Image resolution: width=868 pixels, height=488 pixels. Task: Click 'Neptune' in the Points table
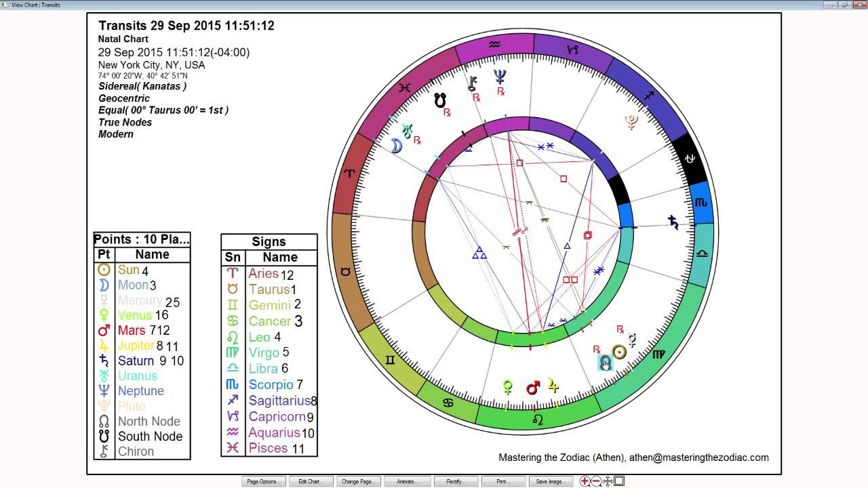pos(141,391)
